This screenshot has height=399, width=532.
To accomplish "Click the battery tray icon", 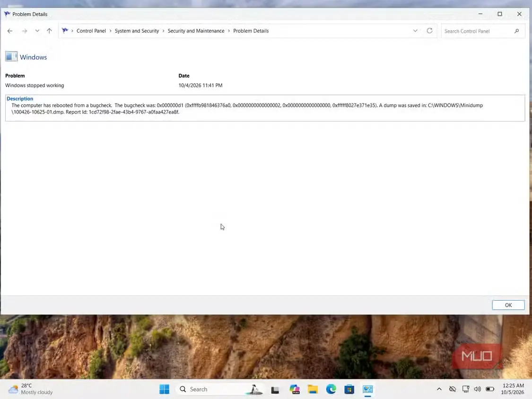I will (489, 389).
